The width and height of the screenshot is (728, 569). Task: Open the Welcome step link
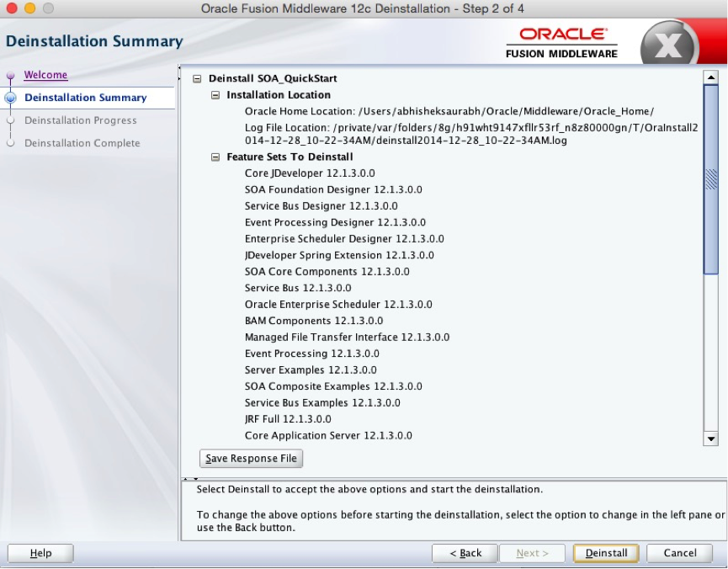pos(45,75)
